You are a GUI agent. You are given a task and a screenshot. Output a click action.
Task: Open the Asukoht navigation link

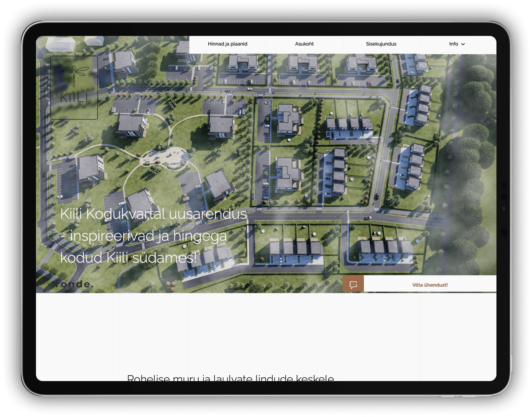(304, 44)
